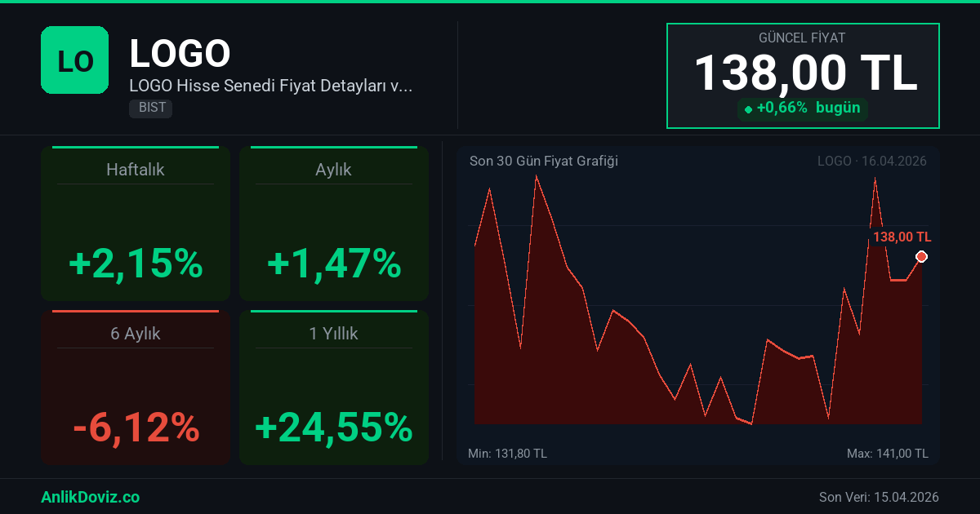Viewport: 980px width, 514px height.
Task: Select the red endpoint marker on the chart
Action: click(x=921, y=257)
